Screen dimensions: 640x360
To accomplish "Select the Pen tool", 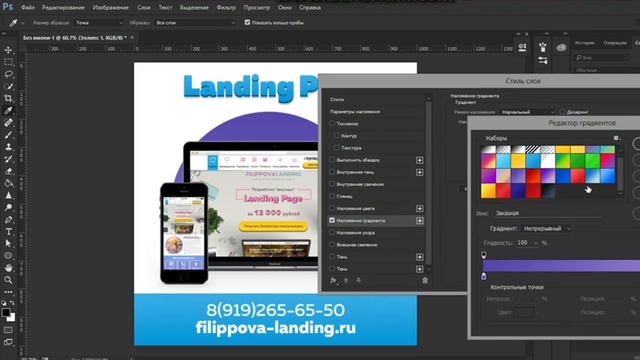I will point(8,220).
